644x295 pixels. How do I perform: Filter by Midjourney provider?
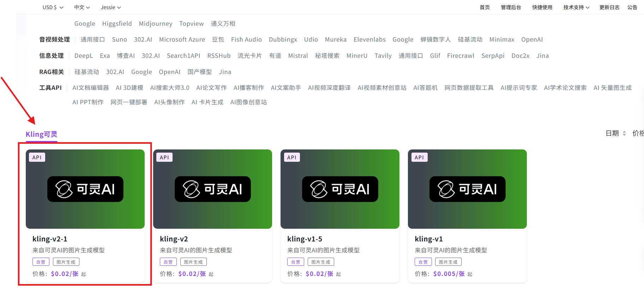pyautogui.click(x=156, y=24)
